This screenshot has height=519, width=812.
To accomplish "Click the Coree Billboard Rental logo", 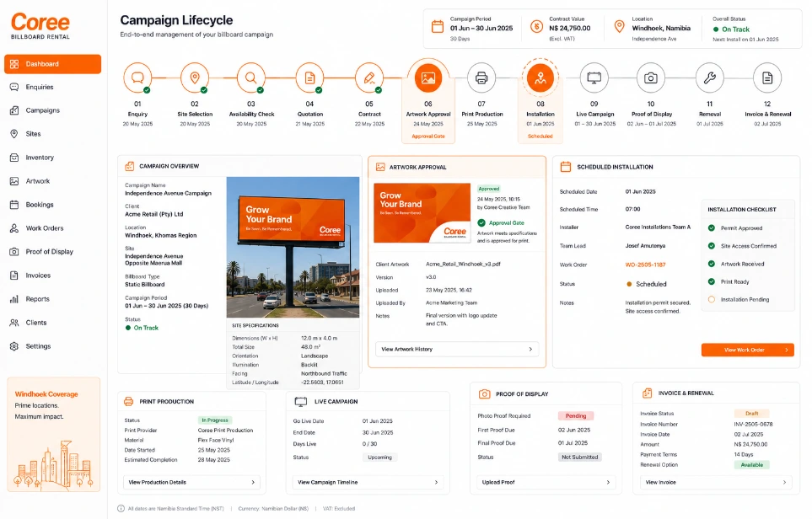I will coord(40,26).
